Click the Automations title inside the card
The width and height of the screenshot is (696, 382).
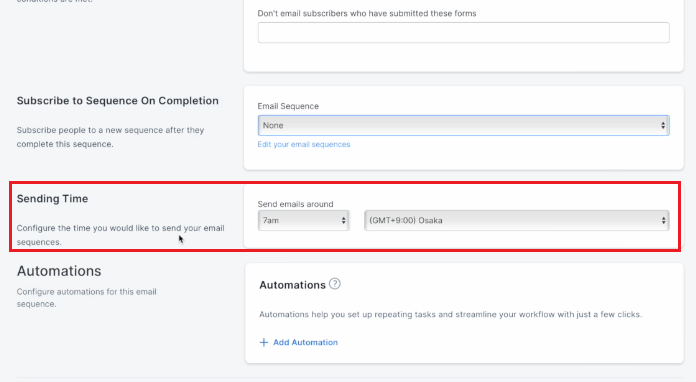(293, 285)
